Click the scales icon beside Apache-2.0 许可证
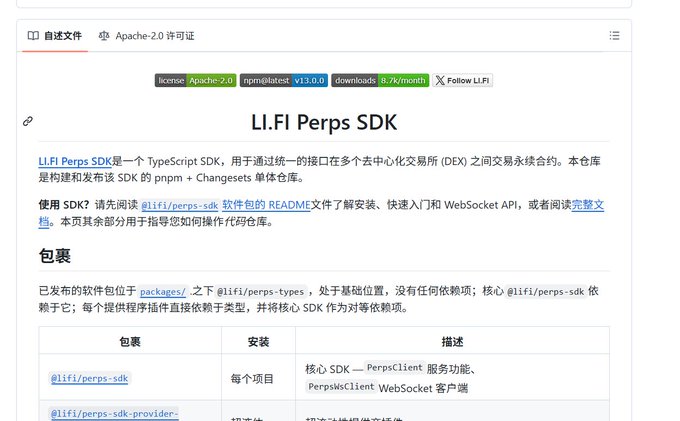Image resolution: width=680 pixels, height=421 pixels. point(104,36)
